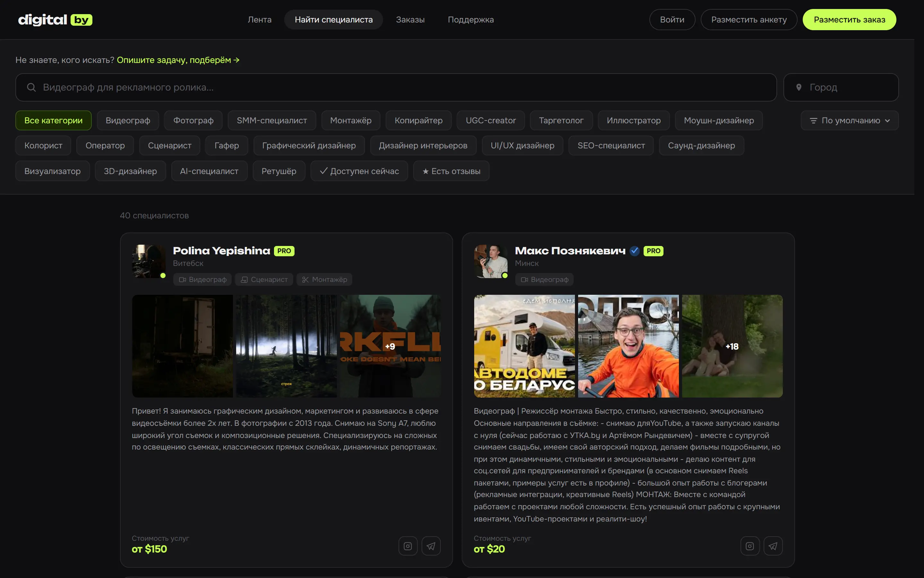Image resolution: width=924 pixels, height=578 pixels.
Task: Click the Разместить заказ button
Action: (x=849, y=20)
